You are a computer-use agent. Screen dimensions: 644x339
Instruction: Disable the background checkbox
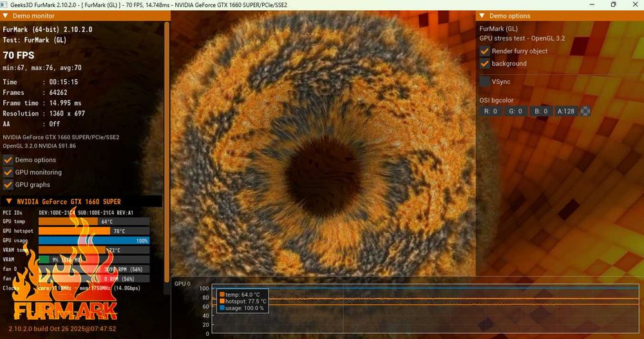pos(485,63)
